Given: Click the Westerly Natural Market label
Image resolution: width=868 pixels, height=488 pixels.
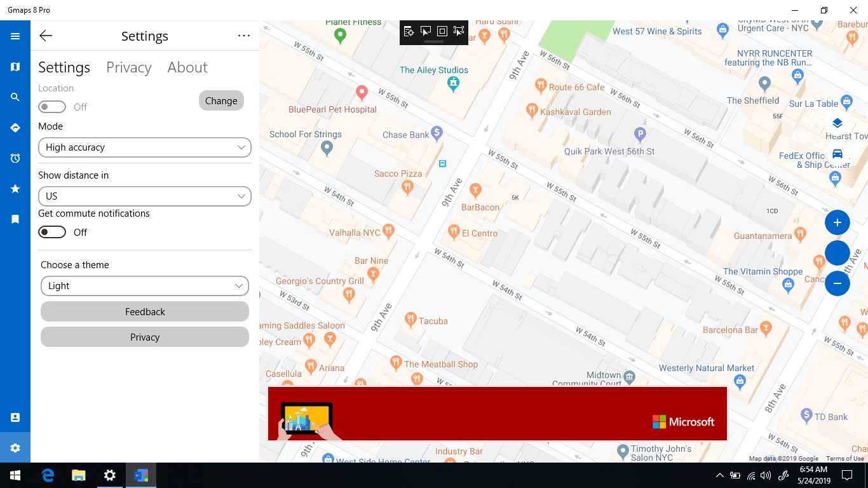Looking at the screenshot, I should click(707, 368).
